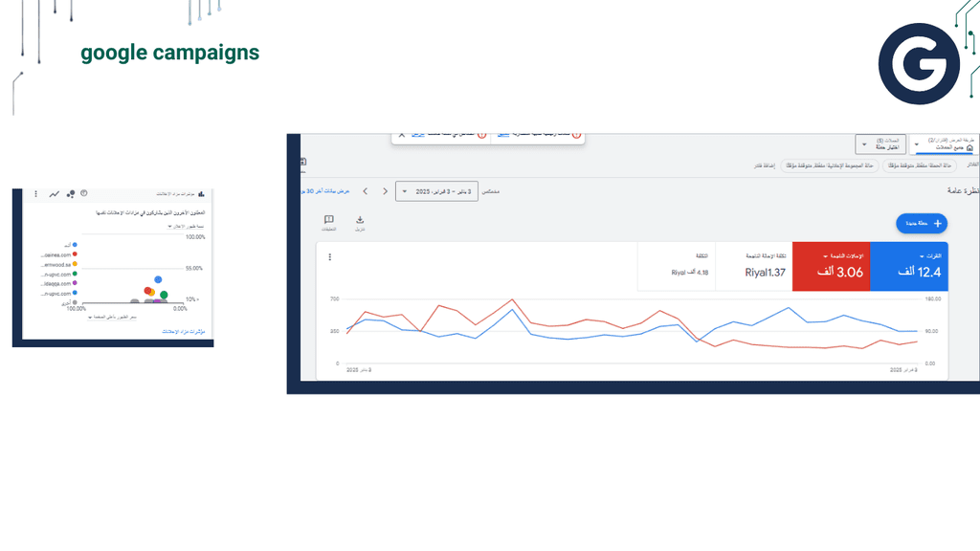Image resolution: width=980 pixels, height=551 pixels.
Task: Click the 'Riyal1.37' cost per conversion value
Action: click(765, 273)
